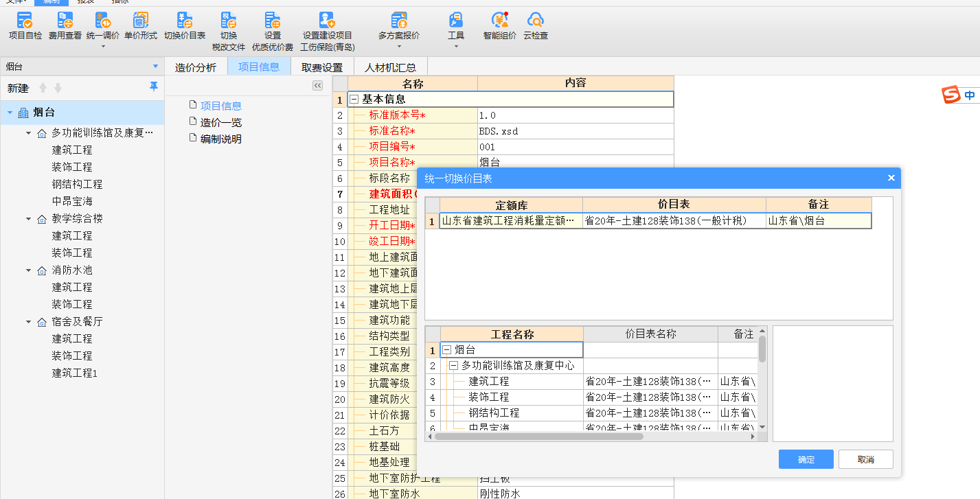Image resolution: width=980 pixels, height=499 pixels.
Task: Click the 价目表 cell 省20年-土建128装饰138(一般计税)
Action: pos(674,221)
